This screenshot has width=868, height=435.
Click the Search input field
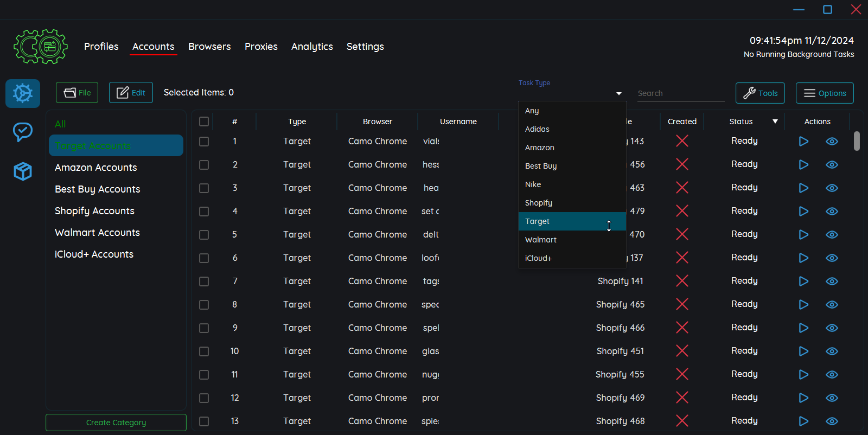[680, 93]
